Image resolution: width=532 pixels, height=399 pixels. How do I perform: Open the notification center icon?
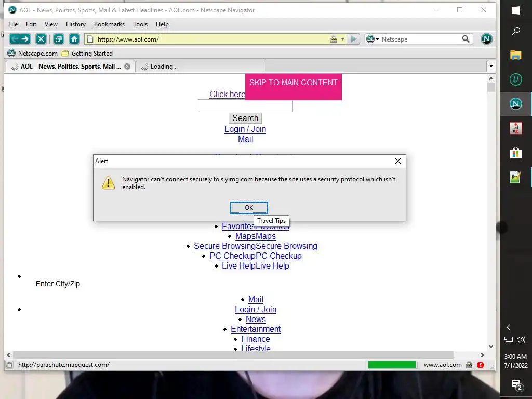pos(516,385)
